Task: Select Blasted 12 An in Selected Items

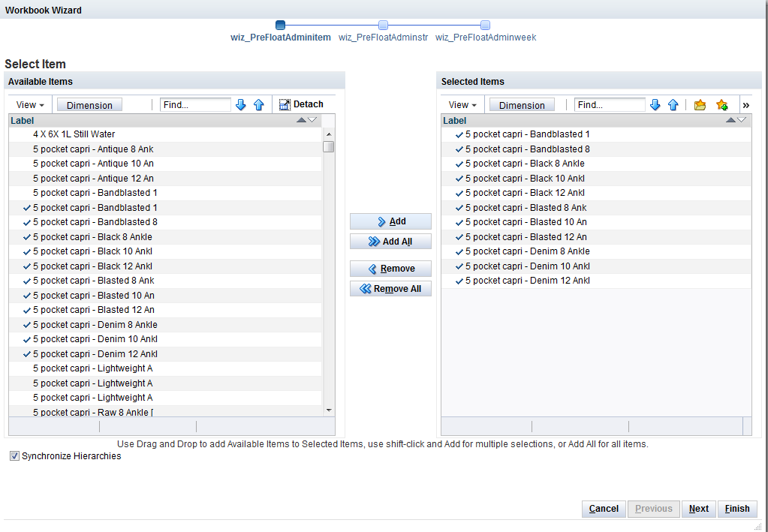Action: 596,237
